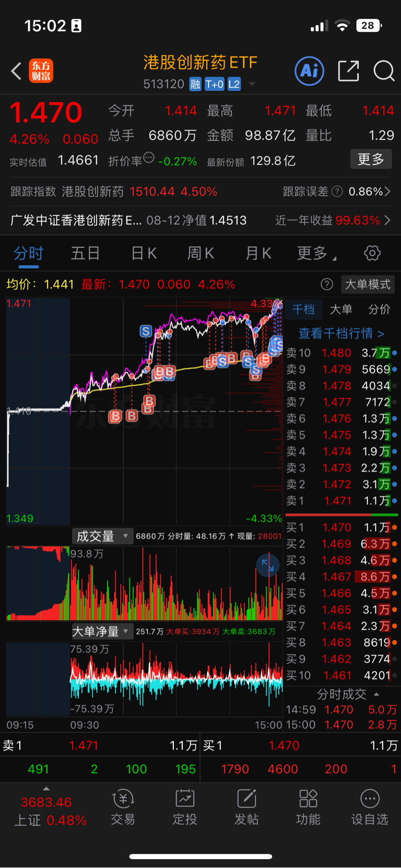Screen dimensions: 401x868
Task: Open the search magnifier icon
Action: click(384, 71)
